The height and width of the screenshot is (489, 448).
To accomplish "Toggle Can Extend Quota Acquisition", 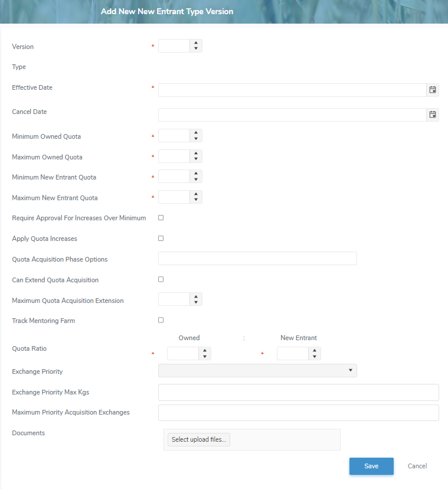I will pyautogui.click(x=161, y=279).
